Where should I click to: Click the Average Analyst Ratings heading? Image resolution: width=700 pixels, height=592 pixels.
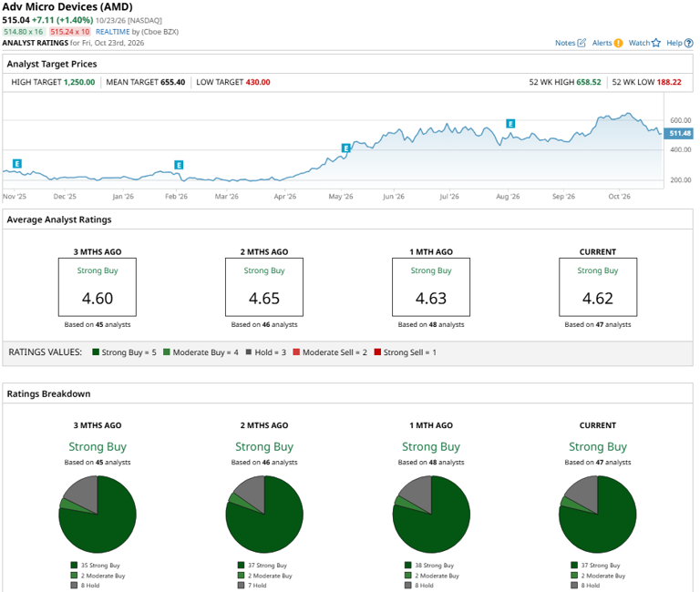59,219
